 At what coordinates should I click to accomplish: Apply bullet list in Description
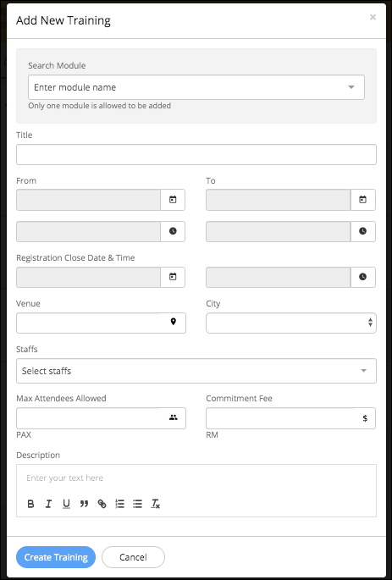137,504
